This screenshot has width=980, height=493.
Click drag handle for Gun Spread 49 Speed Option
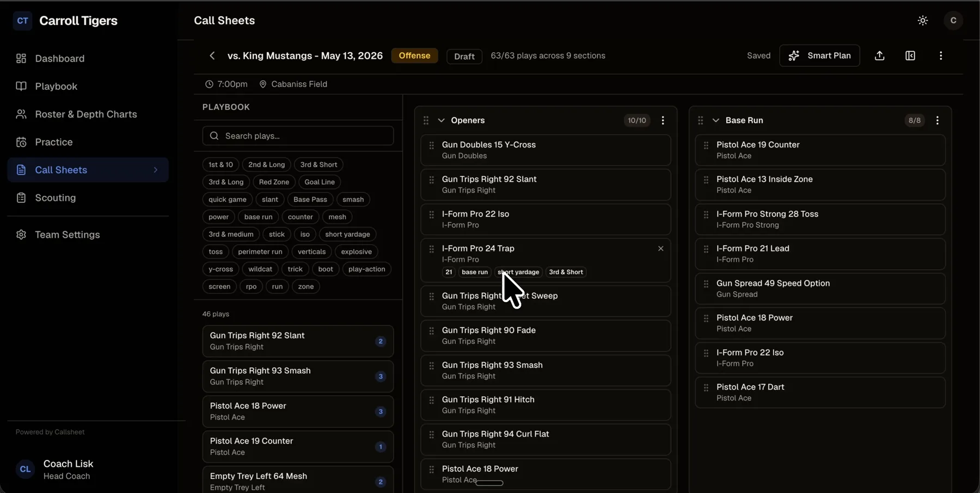pos(706,284)
